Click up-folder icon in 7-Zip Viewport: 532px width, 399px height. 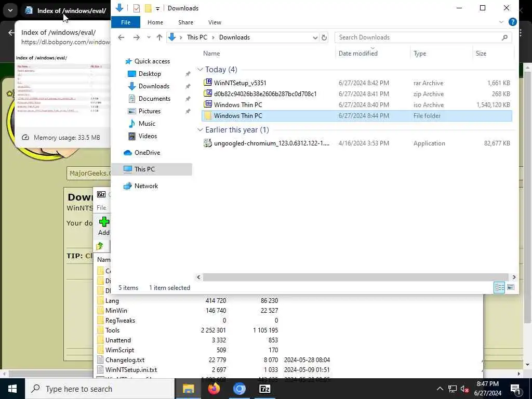click(x=100, y=246)
